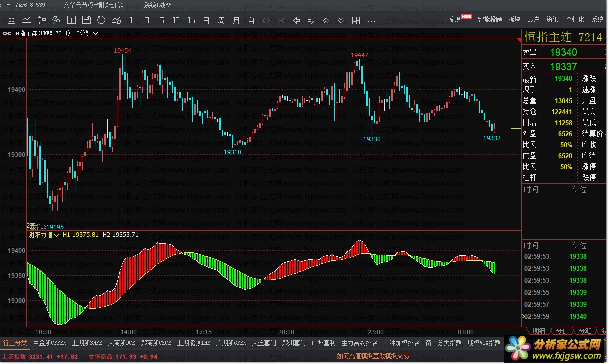
Task: Click the 持仓 value 122441
Action: [x=562, y=112]
